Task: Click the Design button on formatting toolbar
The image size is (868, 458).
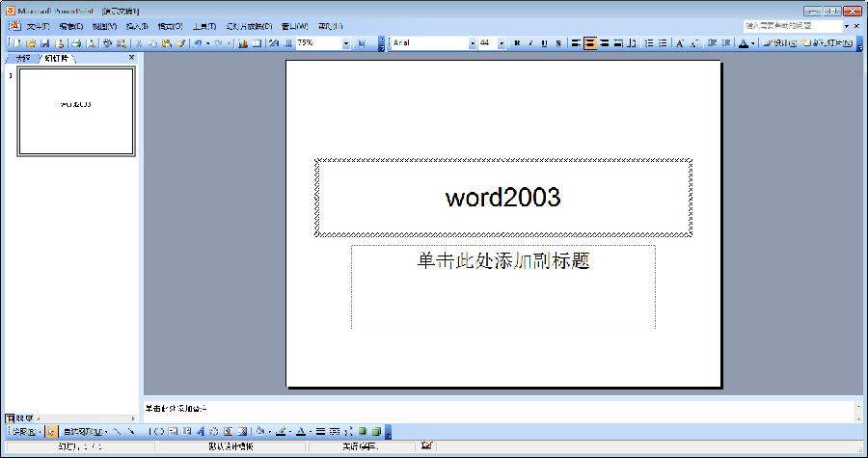Action: [x=780, y=43]
